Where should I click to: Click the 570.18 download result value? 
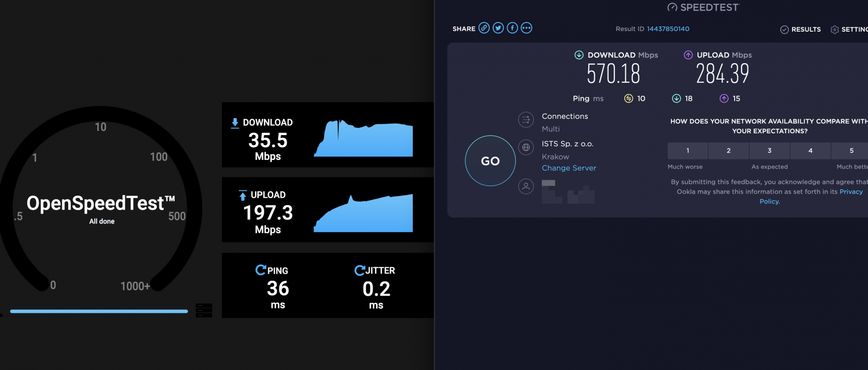[613, 74]
